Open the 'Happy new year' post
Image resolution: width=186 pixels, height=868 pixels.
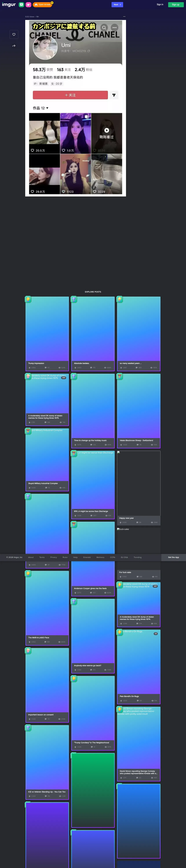pos(139,488)
